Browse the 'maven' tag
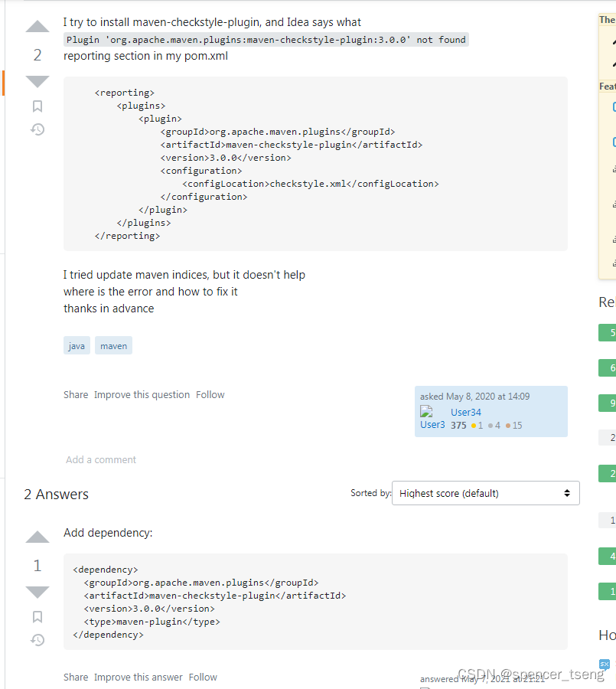 pos(113,345)
